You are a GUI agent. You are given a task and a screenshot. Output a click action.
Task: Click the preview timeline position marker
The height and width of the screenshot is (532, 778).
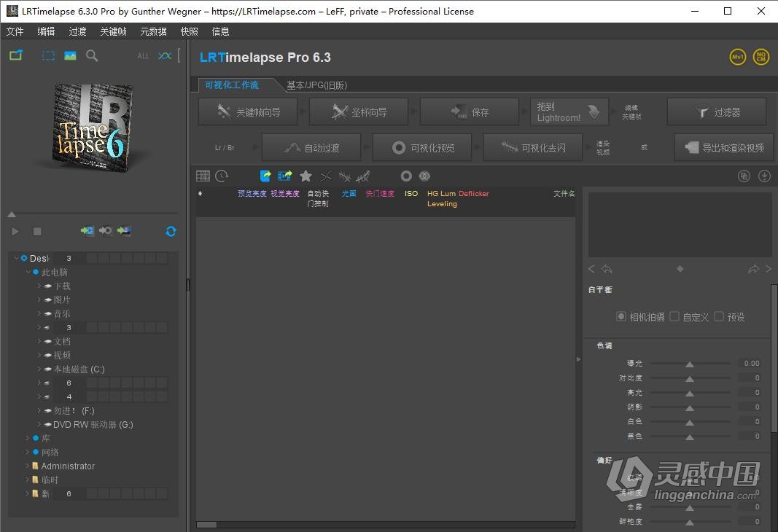(12, 214)
